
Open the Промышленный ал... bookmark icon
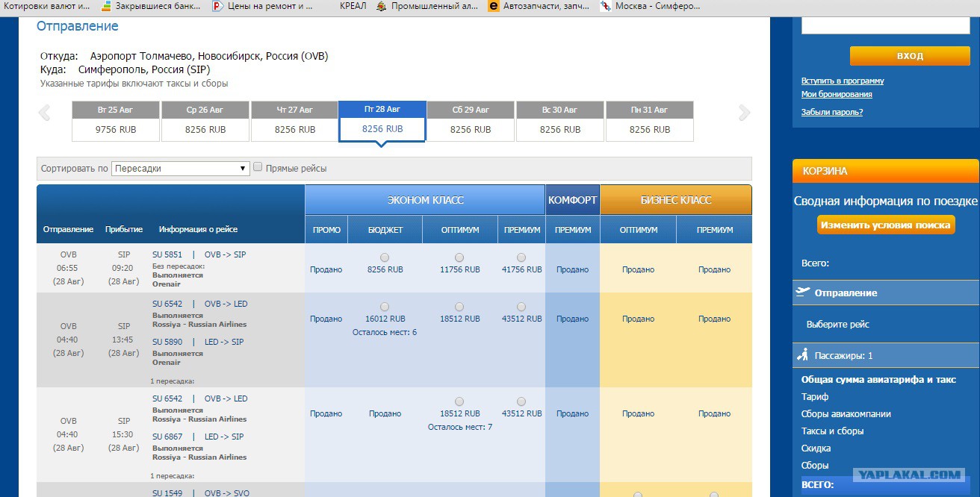[x=382, y=6]
